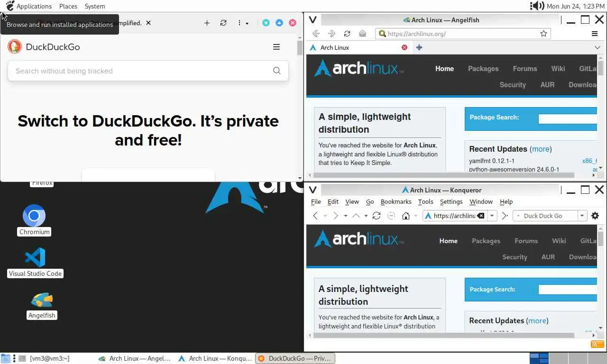Open AUR link in Angelfish window
This screenshot has height=364, width=607.
click(547, 85)
